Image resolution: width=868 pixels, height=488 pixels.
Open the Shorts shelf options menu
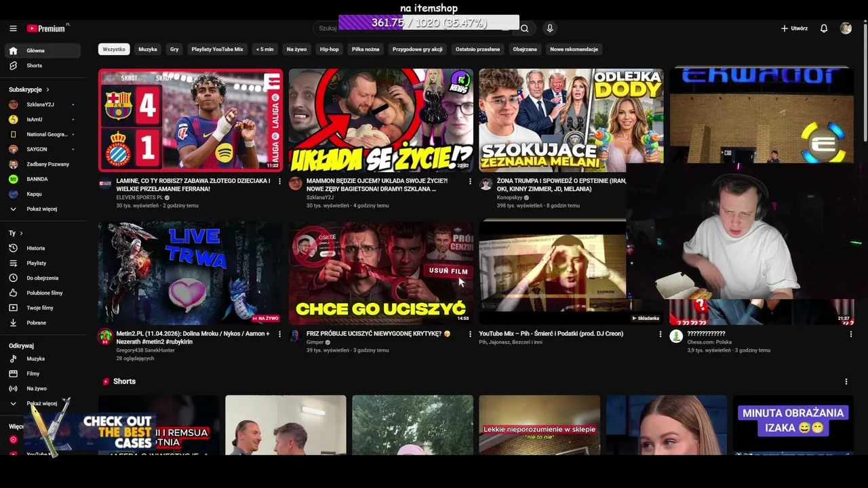[846, 382]
